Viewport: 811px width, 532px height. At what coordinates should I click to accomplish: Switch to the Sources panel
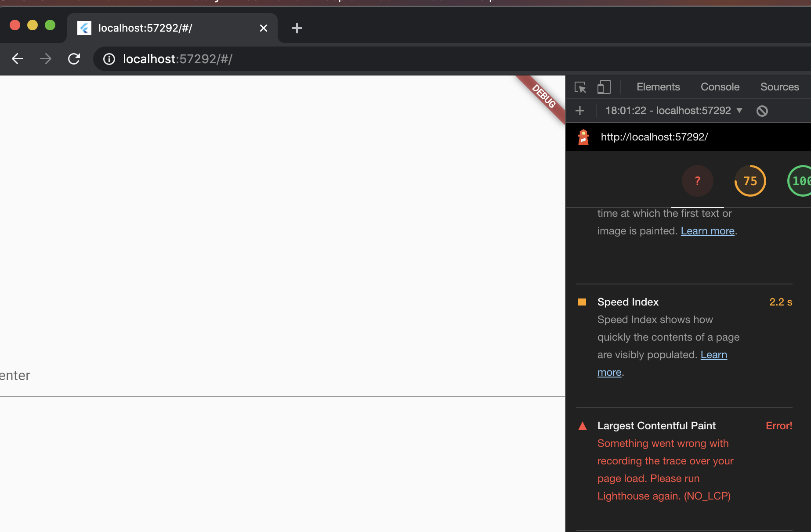pos(779,87)
